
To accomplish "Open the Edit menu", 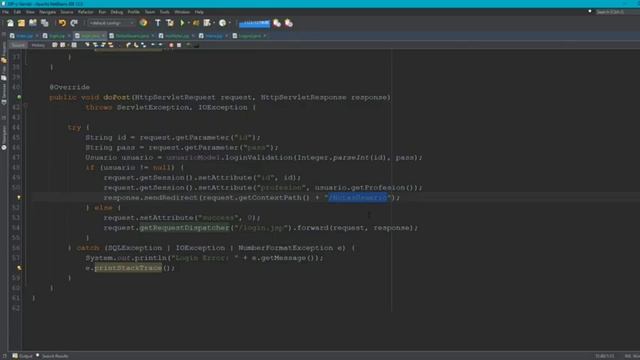I will pyautogui.click(x=17, y=12).
